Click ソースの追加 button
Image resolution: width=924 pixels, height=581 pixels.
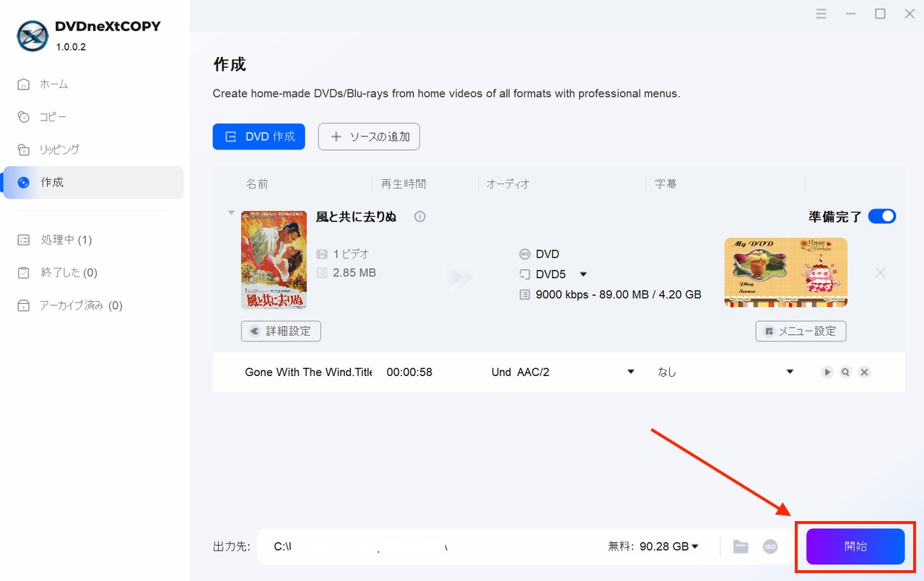[x=369, y=136]
